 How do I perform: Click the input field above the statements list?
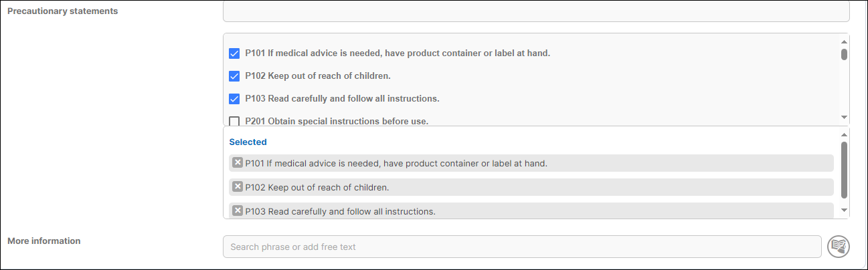pyautogui.click(x=535, y=11)
